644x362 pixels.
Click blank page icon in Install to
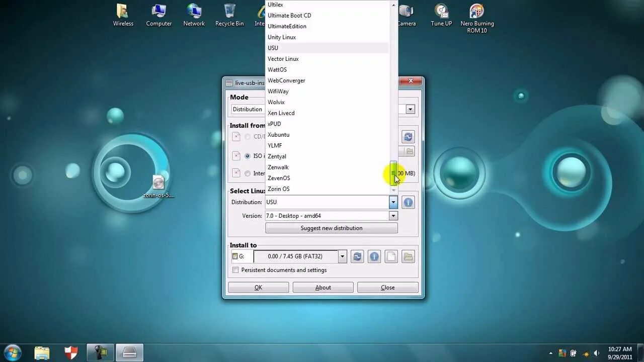391,256
